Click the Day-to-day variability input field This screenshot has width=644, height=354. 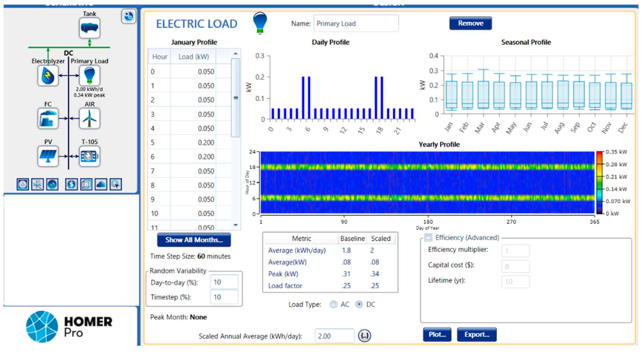pyautogui.click(x=224, y=282)
